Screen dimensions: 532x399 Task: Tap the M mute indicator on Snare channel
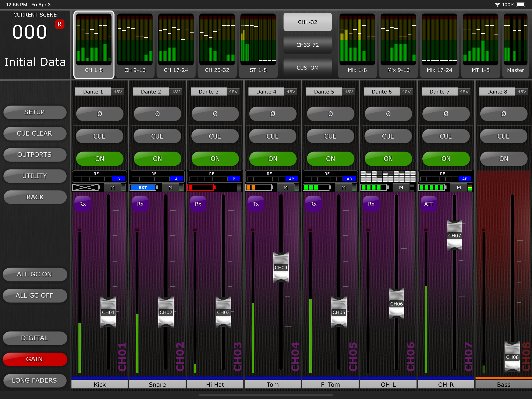(170, 187)
